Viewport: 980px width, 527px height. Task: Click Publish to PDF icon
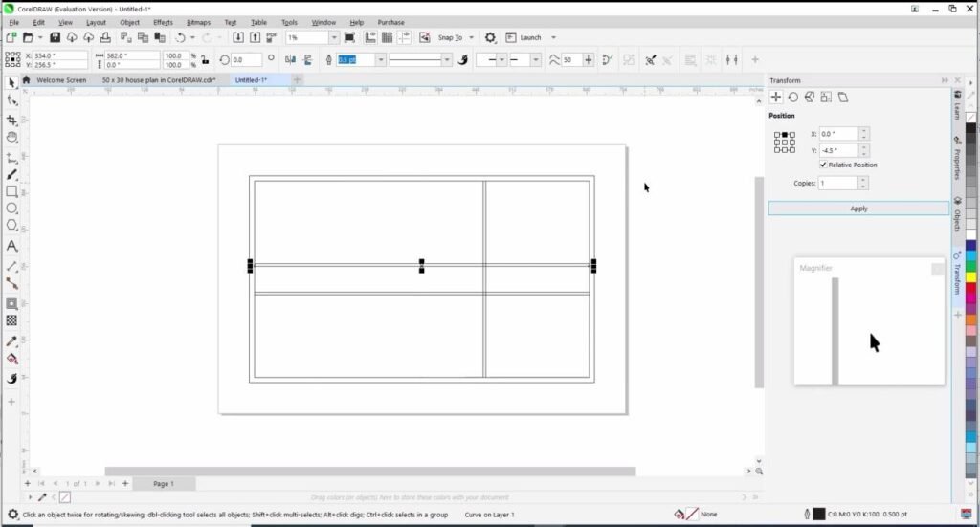(x=271, y=37)
